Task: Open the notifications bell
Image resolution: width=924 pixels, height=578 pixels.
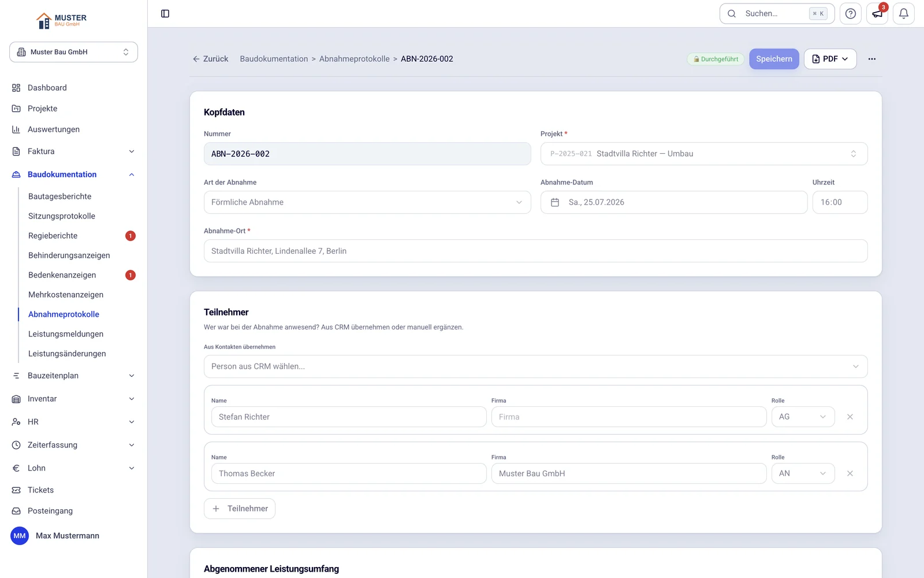Action: 904,14
